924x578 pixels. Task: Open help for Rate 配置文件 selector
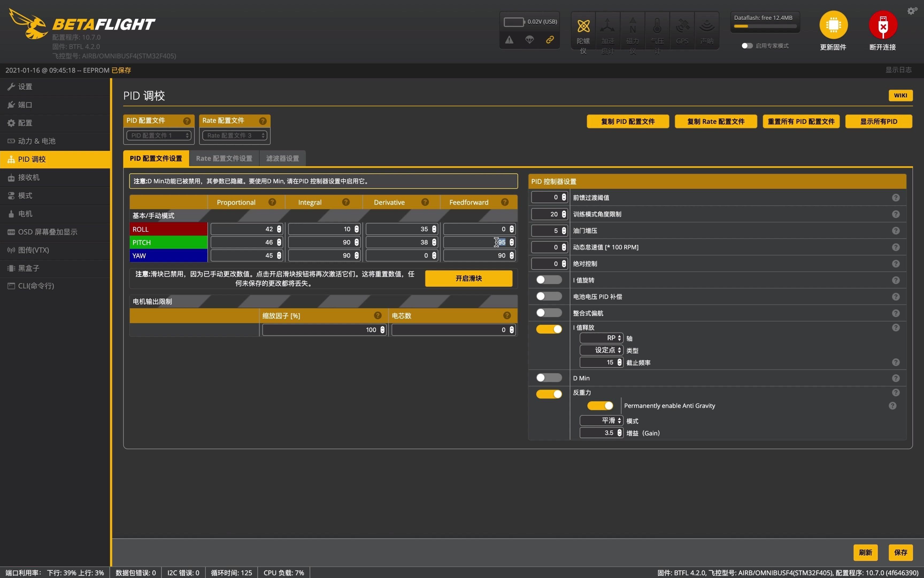click(263, 121)
